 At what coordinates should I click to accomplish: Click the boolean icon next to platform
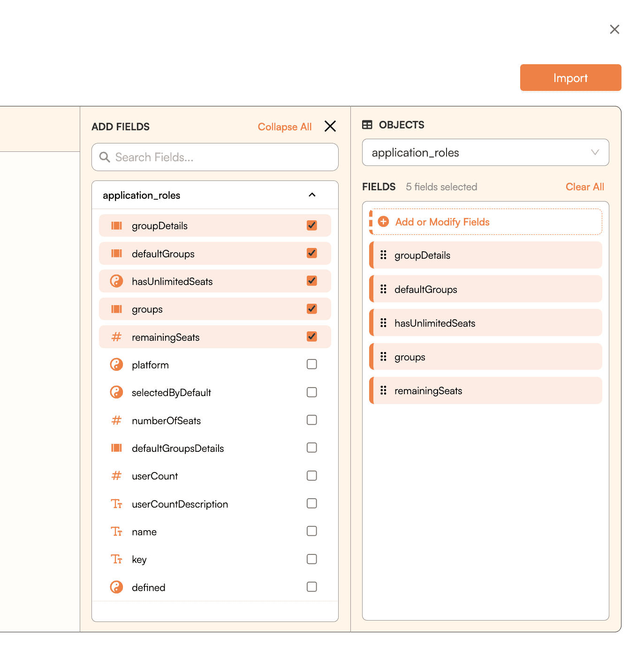coord(116,365)
